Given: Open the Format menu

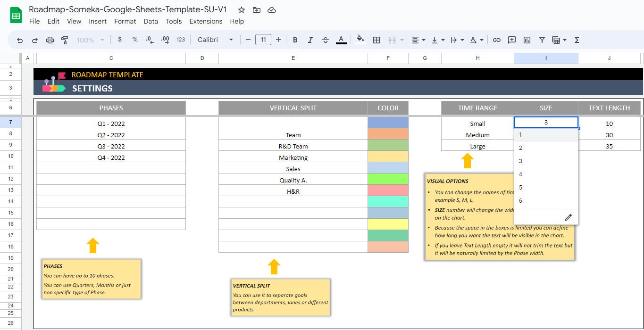Looking at the screenshot, I should (125, 21).
